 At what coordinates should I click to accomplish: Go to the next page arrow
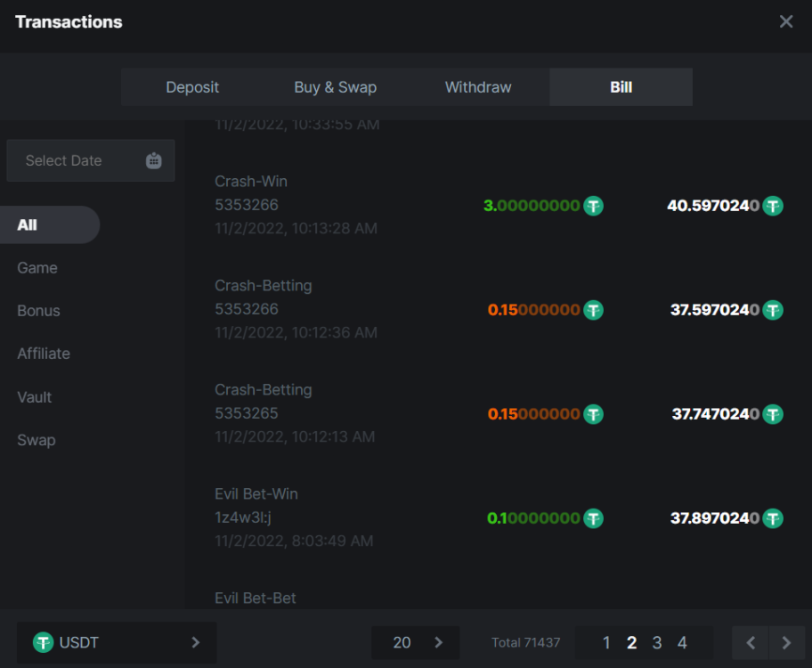[x=785, y=643]
